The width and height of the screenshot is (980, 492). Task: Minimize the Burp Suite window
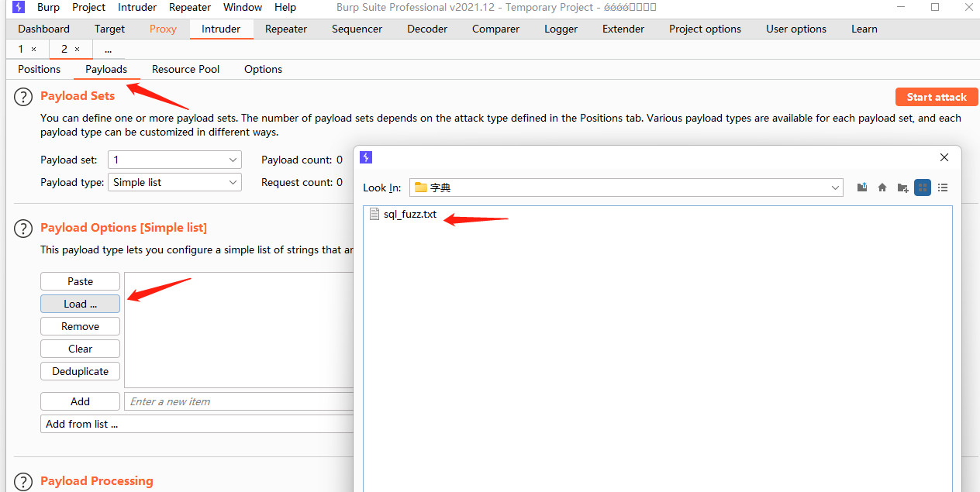(902, 7)
